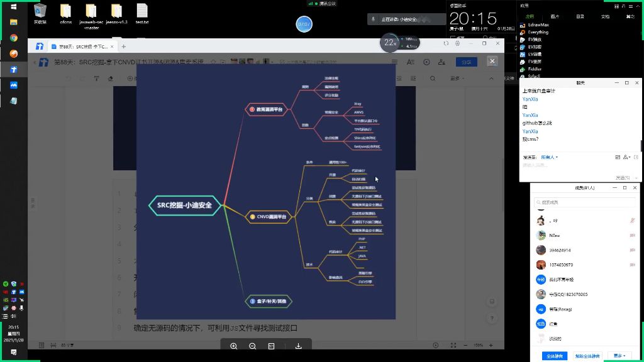The image size is (644, 362).
Task: Switch to 图片 tab in desktop assistant
Action: click(555, 16)
